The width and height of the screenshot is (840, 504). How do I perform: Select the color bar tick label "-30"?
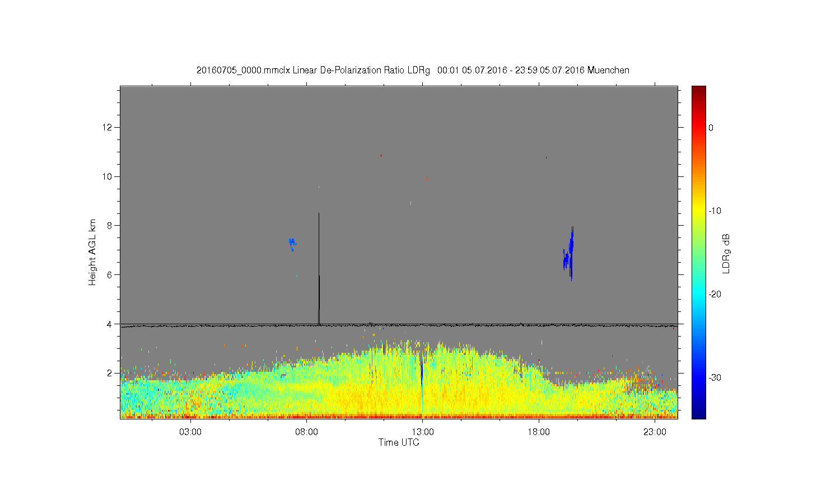[715, 378]
